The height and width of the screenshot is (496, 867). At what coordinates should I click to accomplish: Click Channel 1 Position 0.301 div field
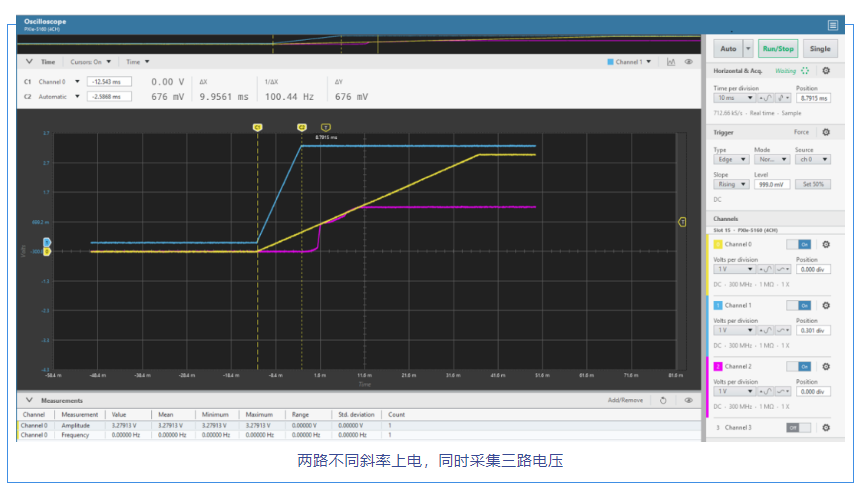point(813,330)
